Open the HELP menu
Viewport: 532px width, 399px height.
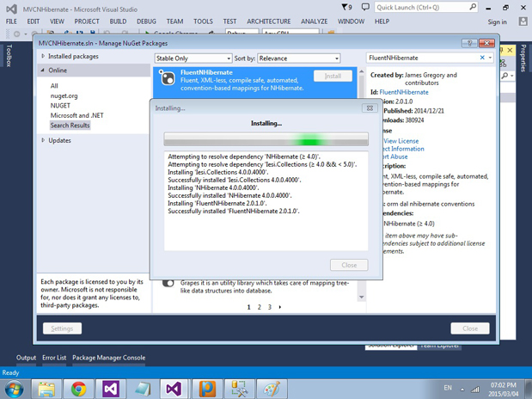(382, 21)
